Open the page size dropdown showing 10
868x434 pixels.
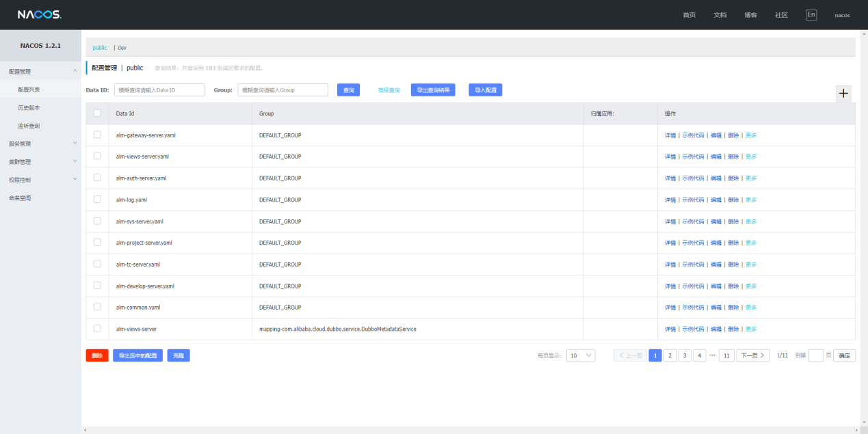(581, 355)
